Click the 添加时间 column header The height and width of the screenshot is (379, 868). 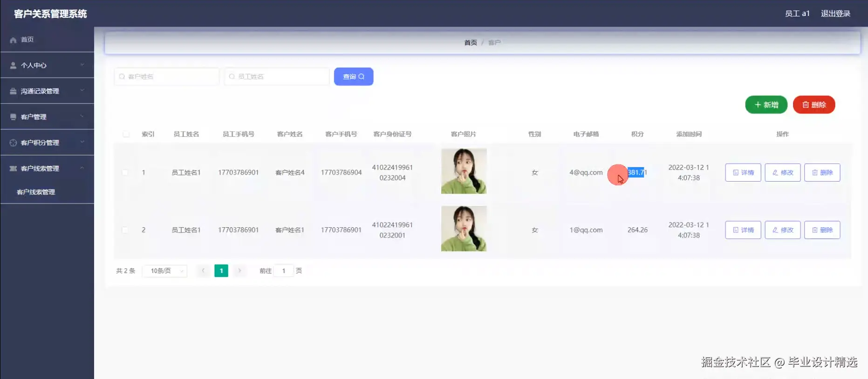[x=689, y=134]
